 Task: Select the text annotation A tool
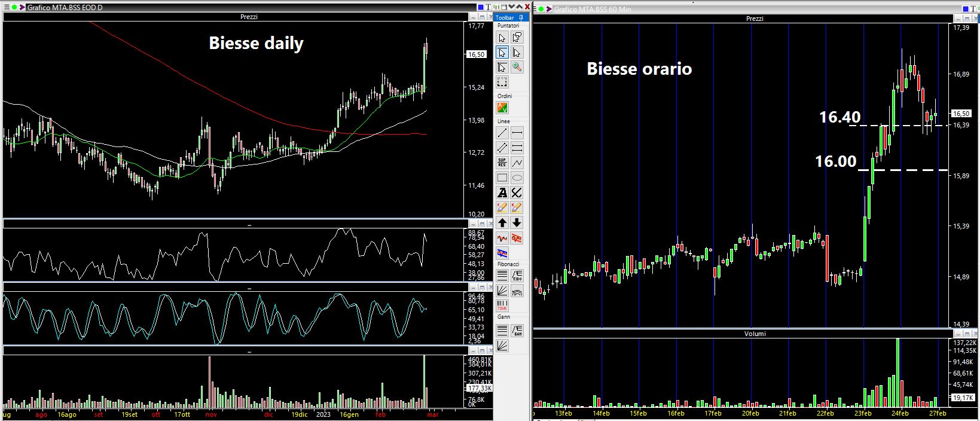(x=502, y=193)
